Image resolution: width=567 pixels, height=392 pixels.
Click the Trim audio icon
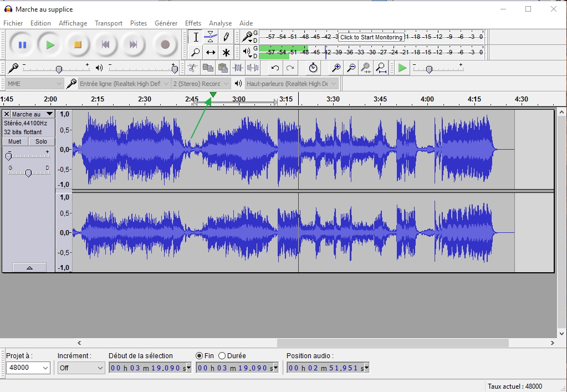pyautogui.click(x=238, y=68)
